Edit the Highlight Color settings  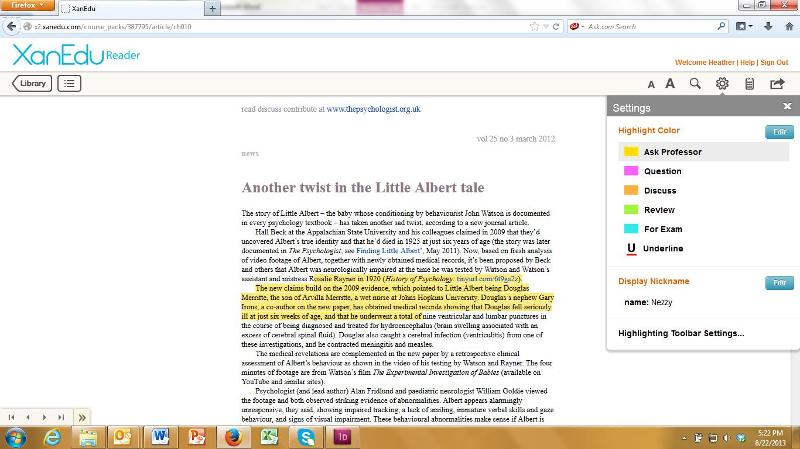[779, 132]
